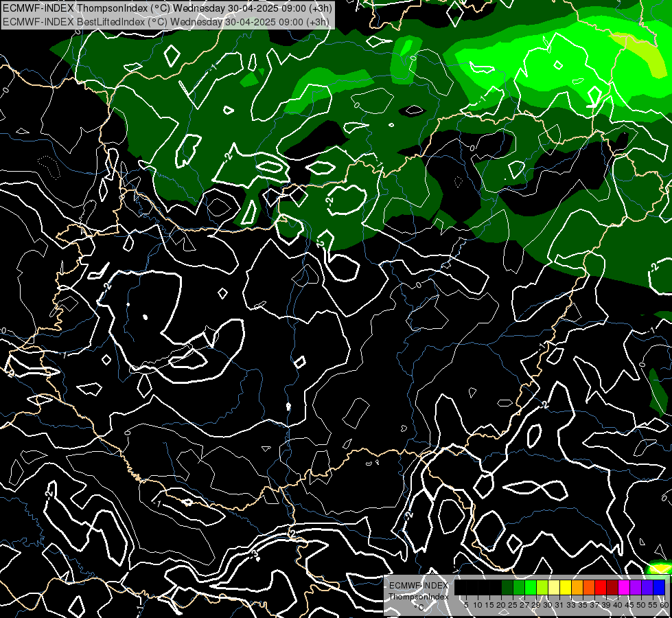Click legend tick value 29
This screenshot has width=672, height=618.
[537, 605]
